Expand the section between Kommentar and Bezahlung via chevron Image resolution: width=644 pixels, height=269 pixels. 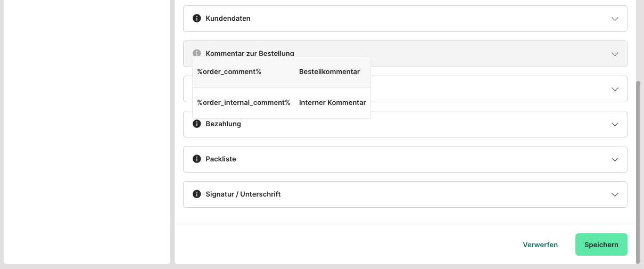click(615, 89)
